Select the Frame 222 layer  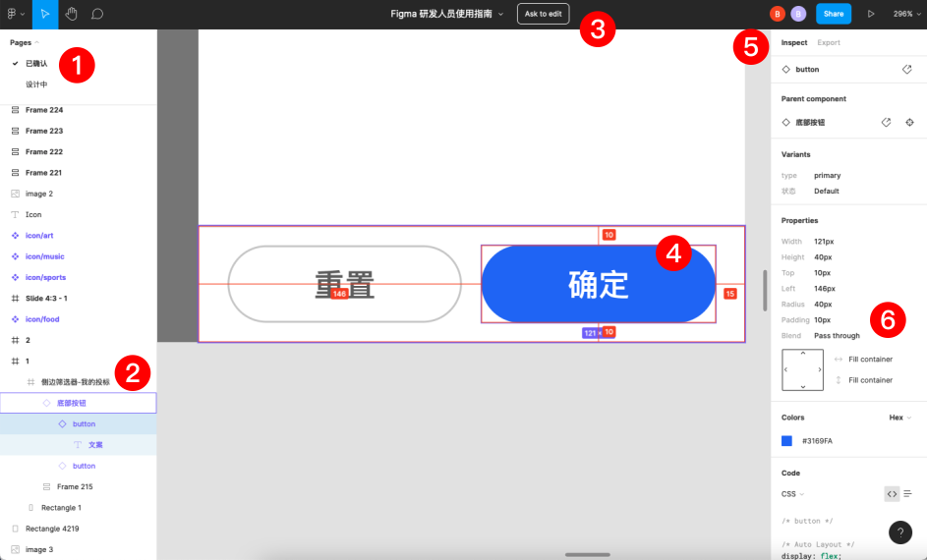[x=78, y=152]
